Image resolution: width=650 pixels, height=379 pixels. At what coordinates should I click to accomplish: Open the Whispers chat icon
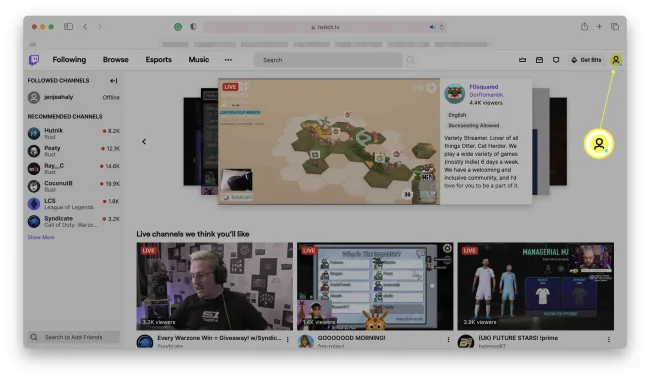click(556, 60)
